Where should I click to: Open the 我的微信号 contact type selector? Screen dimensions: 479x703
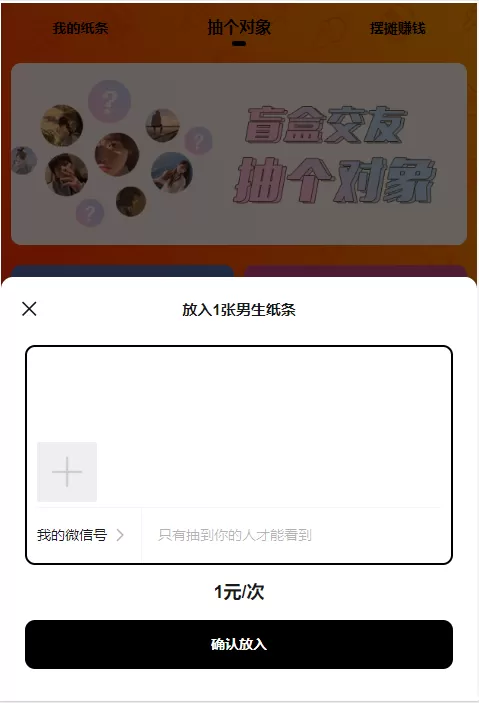[x=80, y=535]
